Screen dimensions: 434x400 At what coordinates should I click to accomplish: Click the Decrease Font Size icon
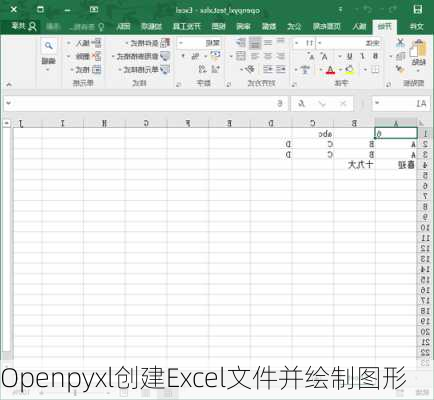pos(312,56)
